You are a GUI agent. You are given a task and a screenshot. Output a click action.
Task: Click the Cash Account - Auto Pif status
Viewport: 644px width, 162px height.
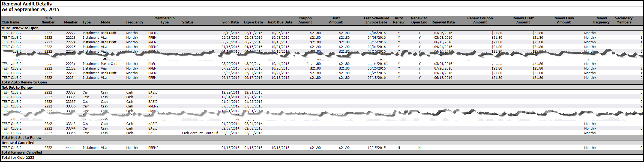(x=200, y=133)
